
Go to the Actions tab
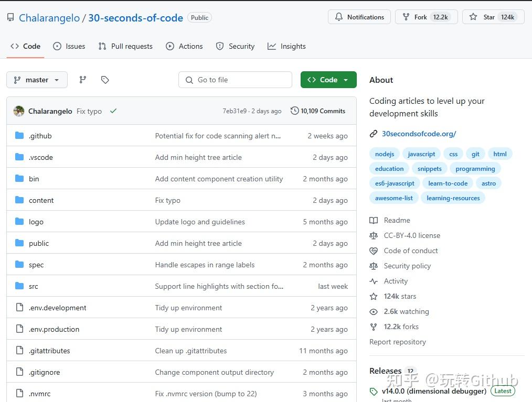pos(184,46)
